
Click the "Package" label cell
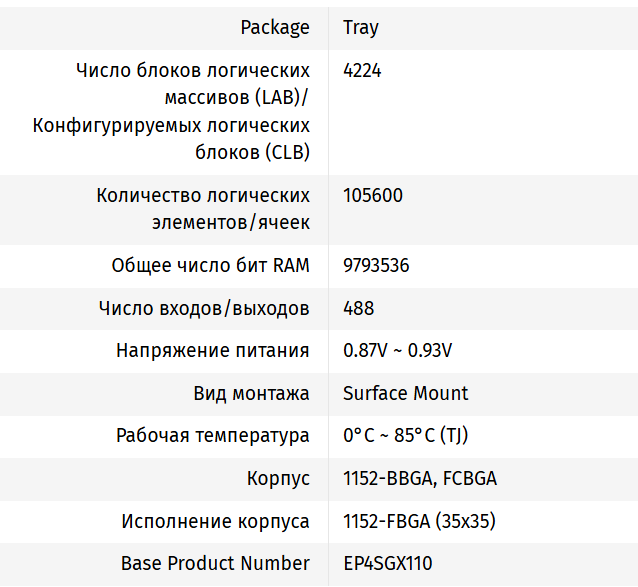pyautogui.click(x=275, y=28)
